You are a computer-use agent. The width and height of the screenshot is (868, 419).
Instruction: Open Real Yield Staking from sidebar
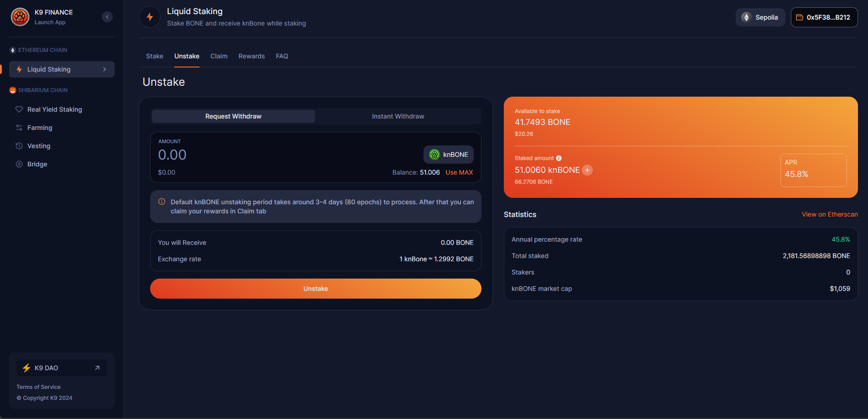(54, 109)
